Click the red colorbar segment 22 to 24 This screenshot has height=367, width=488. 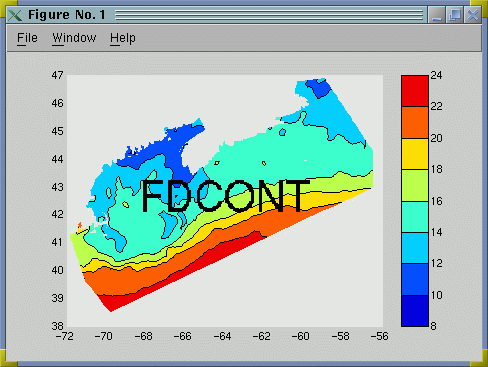[415, 91]
